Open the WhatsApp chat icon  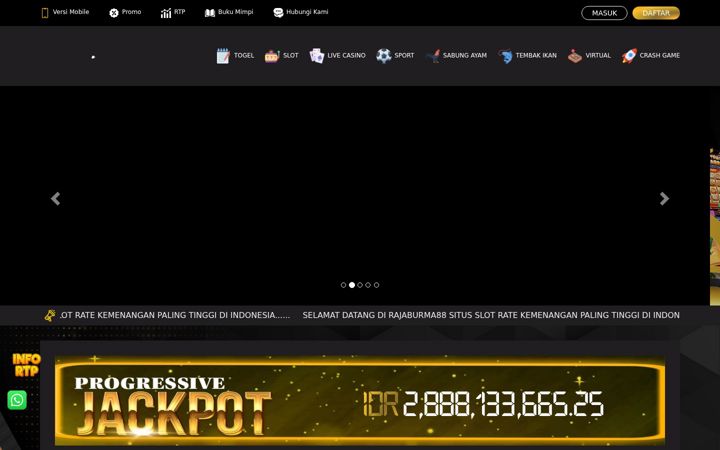17,400
